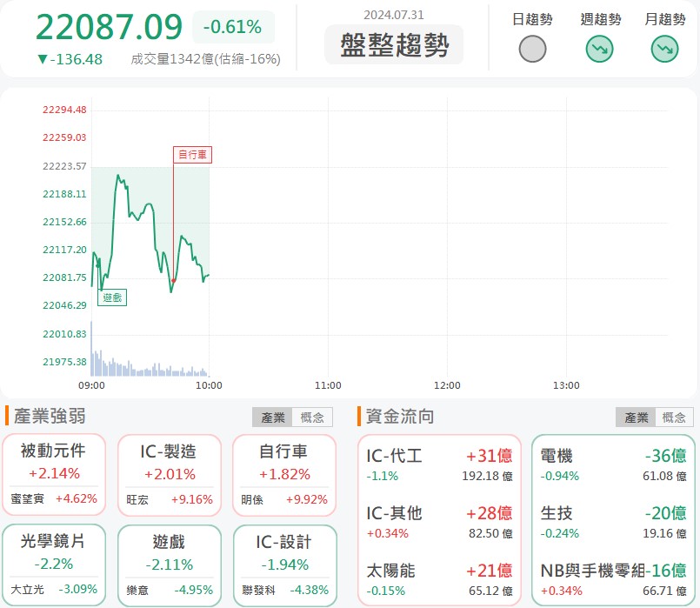Screen dimensions: 700x608
Task: Open the 光學鏡片 industry card
Action: pos(54,565)
